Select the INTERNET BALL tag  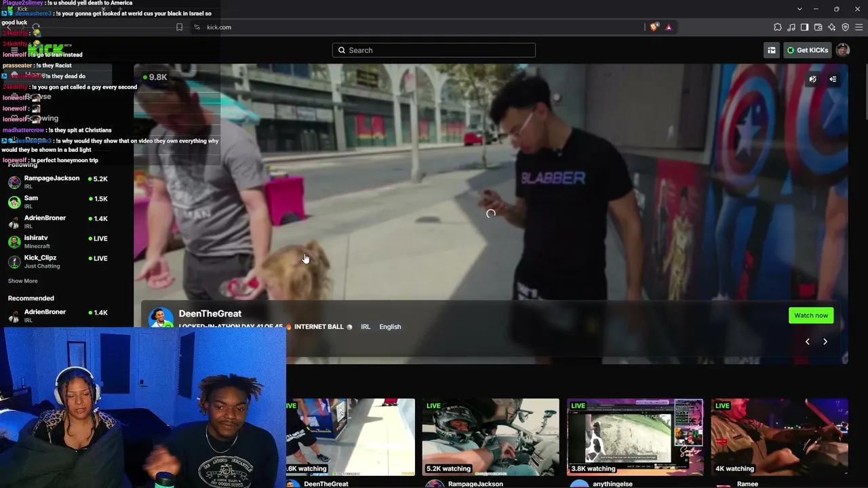pos(319,327)
